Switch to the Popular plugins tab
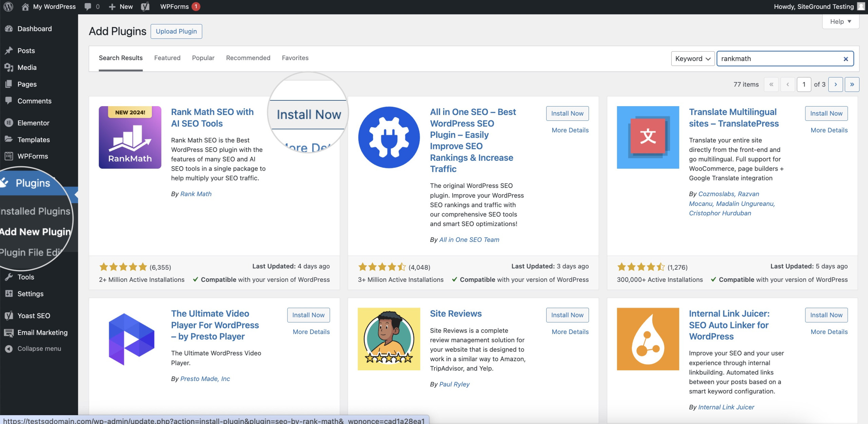Image resolution: width=868 pixels, height=424 pixels. pyautogui.click(x=203, y=58)
